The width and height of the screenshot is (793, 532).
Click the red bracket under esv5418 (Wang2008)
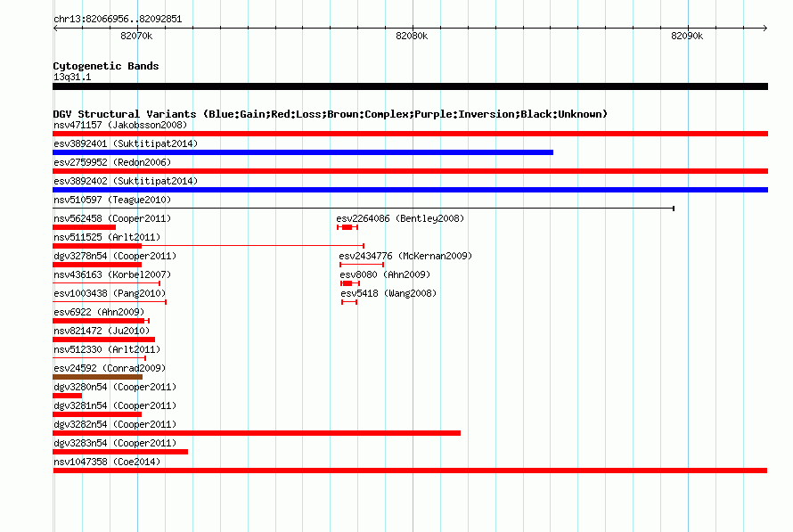tap(349, 302)
